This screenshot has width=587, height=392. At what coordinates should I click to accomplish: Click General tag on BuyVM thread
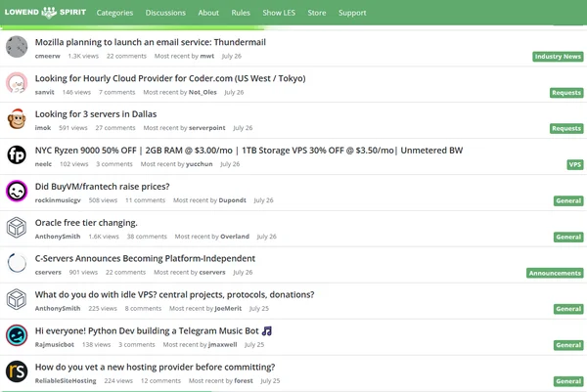pyautogui.click(x=568, y=200)
